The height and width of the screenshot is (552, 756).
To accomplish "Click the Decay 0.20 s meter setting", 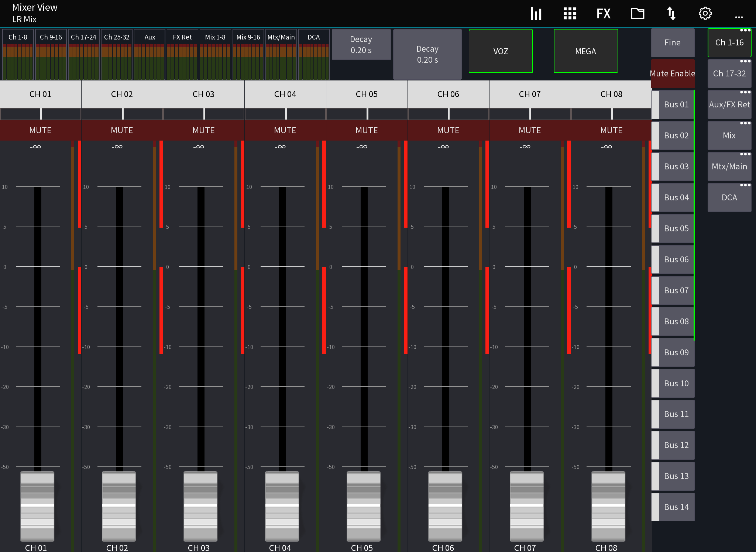I will click(361, 45).
